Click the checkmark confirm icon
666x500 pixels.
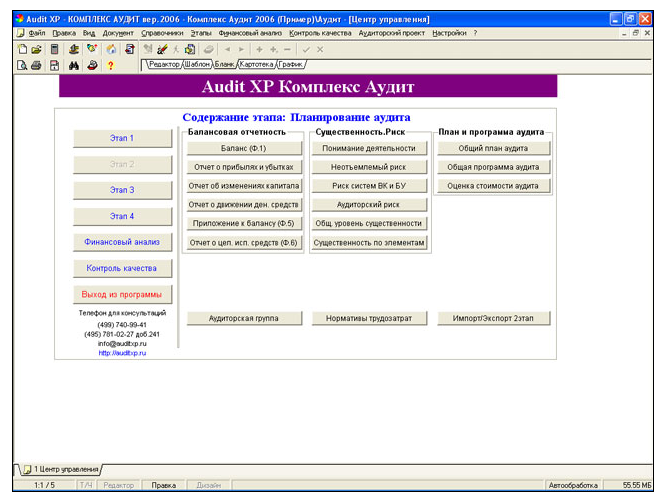[x=306, y=49]
